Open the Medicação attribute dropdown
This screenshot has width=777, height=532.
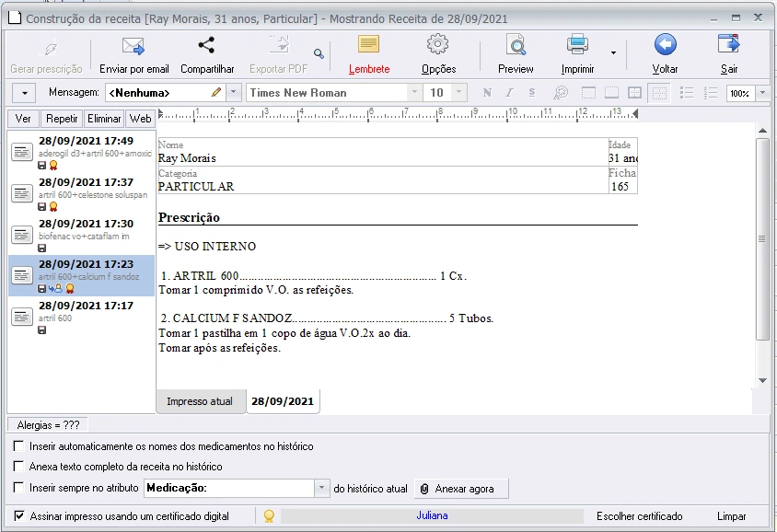click(x=321, y=488)
